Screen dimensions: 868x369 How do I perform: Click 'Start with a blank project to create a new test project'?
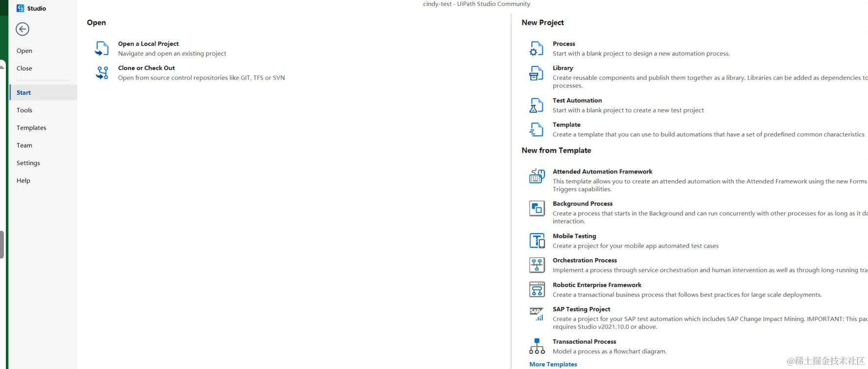coord(628,110)
